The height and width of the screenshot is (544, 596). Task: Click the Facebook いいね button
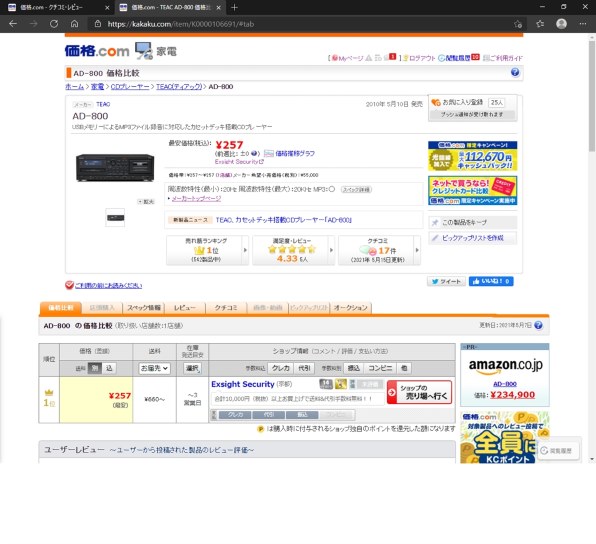pyautogui.click(x=491, y=281)
